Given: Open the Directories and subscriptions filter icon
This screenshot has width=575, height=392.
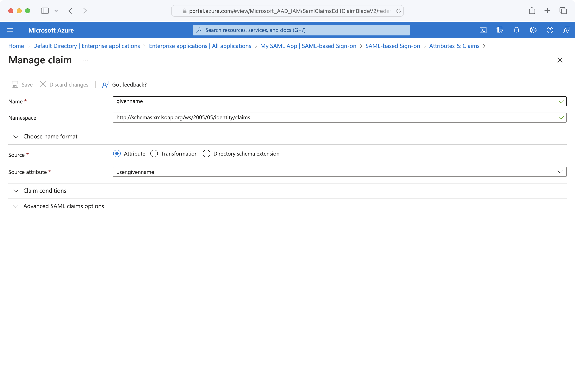Looking at the screenshot, I should pos(500,30).
